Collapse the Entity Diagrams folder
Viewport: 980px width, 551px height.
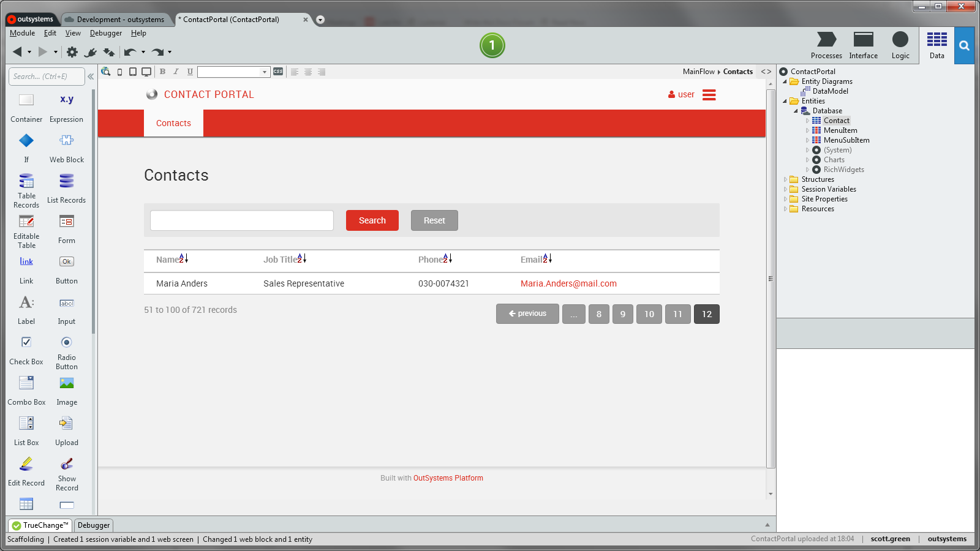coord(785,81)
